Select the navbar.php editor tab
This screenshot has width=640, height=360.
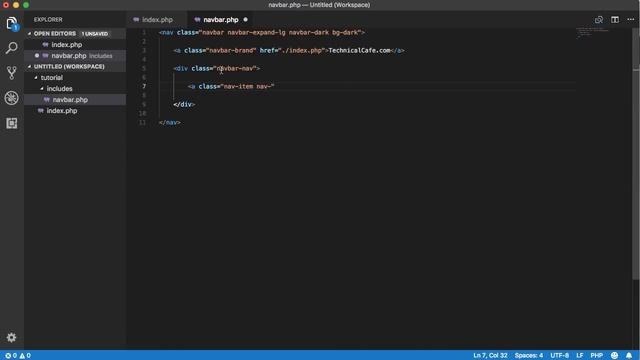[x=221, y=20]
